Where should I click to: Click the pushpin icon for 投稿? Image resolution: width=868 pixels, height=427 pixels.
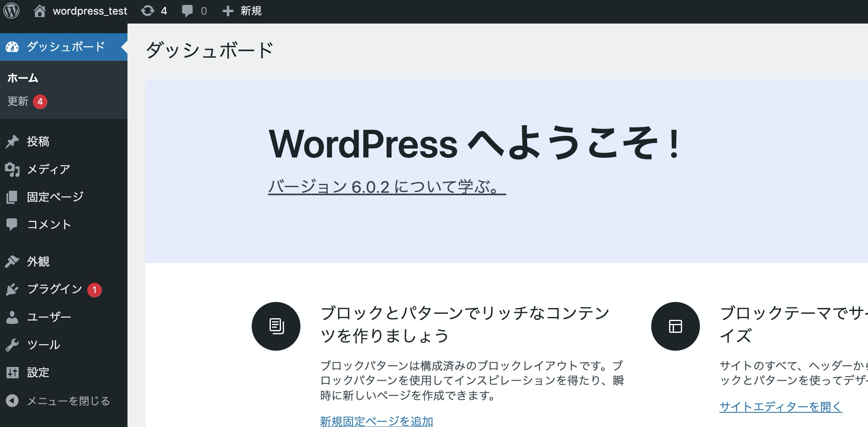12,141
